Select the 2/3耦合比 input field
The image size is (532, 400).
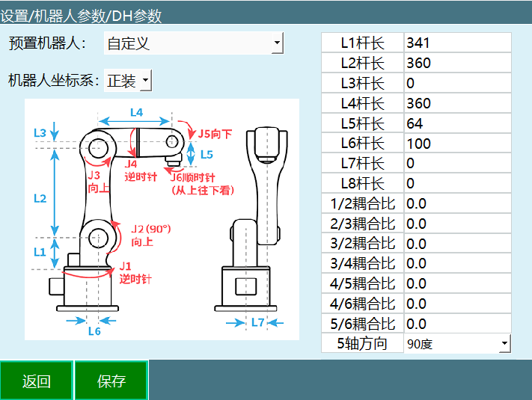click(x=456, y=224)
